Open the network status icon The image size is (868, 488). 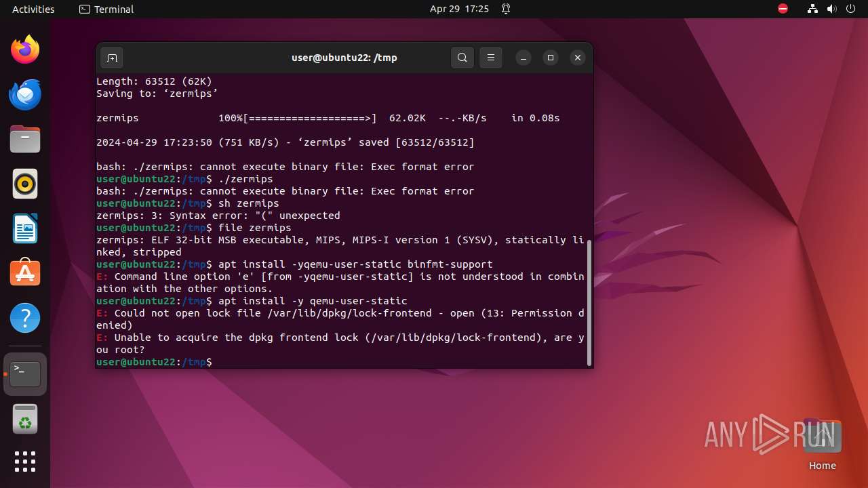click(x=812, y=9)
